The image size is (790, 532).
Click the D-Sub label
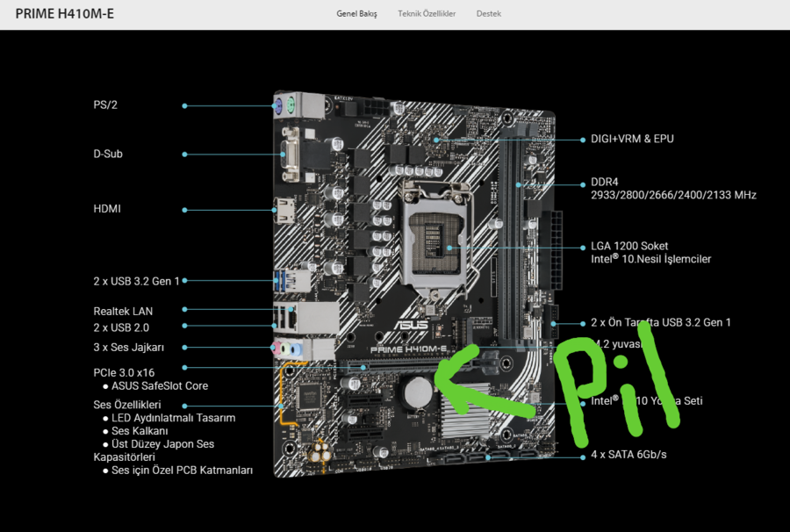108,154
